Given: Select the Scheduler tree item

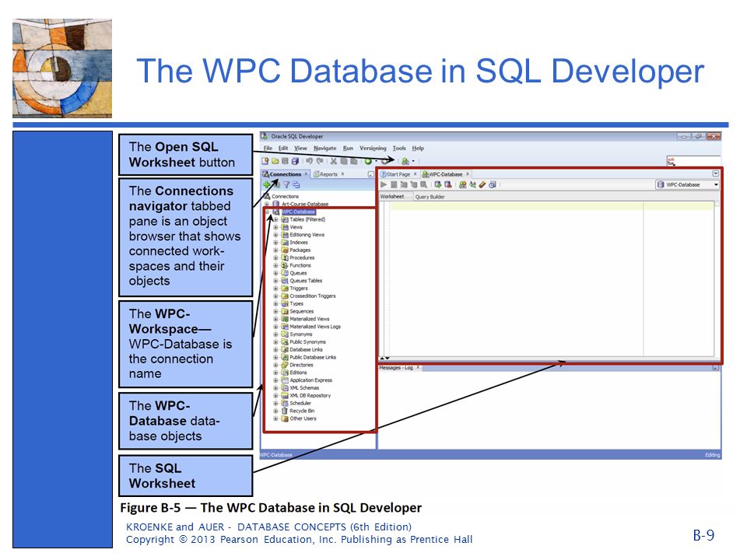Looking at the screenshot, I should (x=300, y=403).
